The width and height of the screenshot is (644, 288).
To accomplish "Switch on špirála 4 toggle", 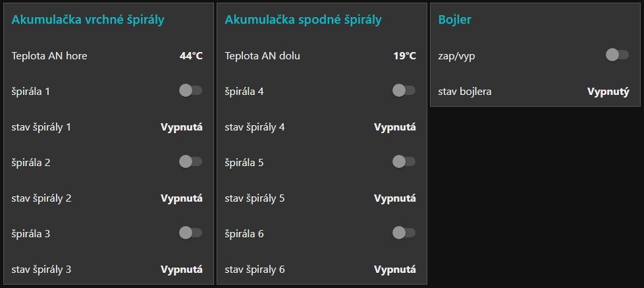I will (x=404, y=90).
